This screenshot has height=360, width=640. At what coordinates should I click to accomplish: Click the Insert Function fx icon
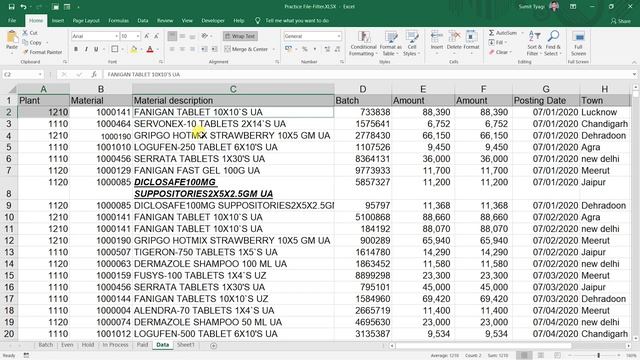coord(94,74)
